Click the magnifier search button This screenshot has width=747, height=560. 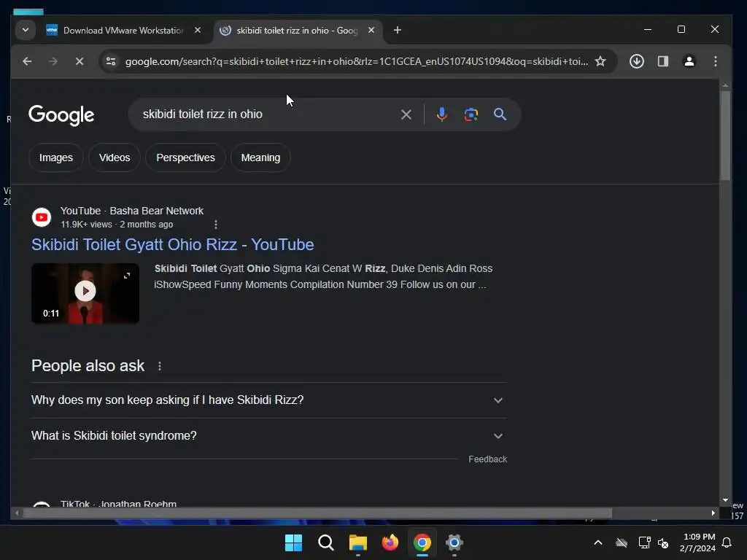tap(500, 114)
